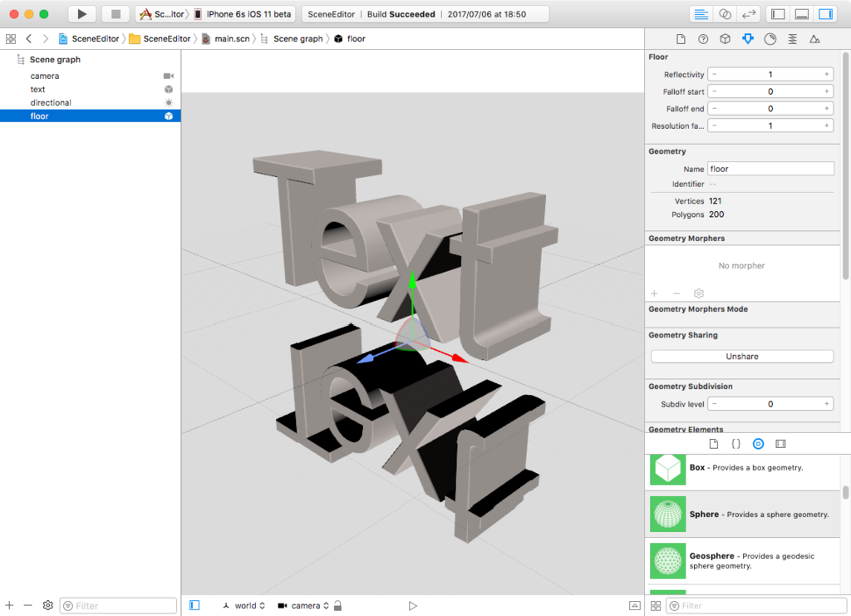The image size is (851, 616).
Task: Open the Attributes inspector tab
Action: (748, 39)
